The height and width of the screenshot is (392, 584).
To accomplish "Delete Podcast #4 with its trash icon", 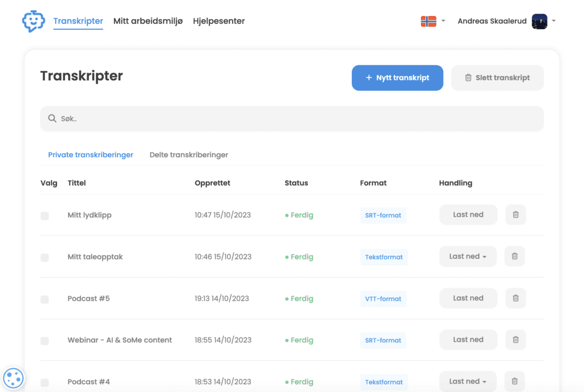I will pos(514,381).
